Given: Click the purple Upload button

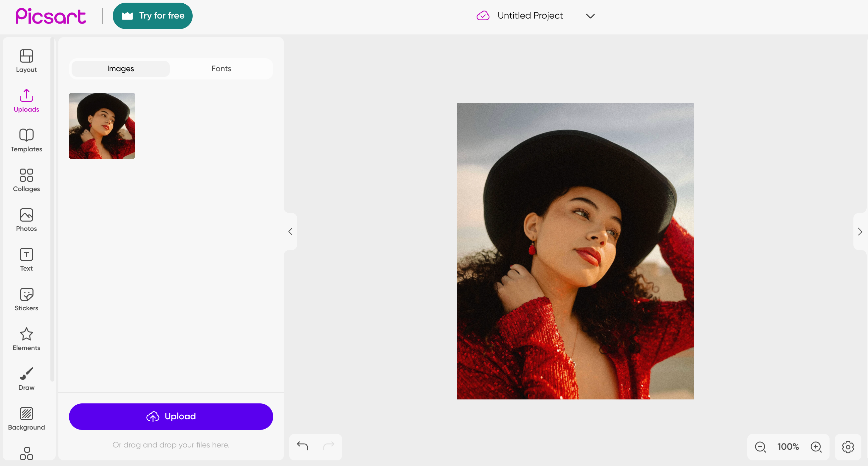Looking at the screenshot, I should coord(171,417).
